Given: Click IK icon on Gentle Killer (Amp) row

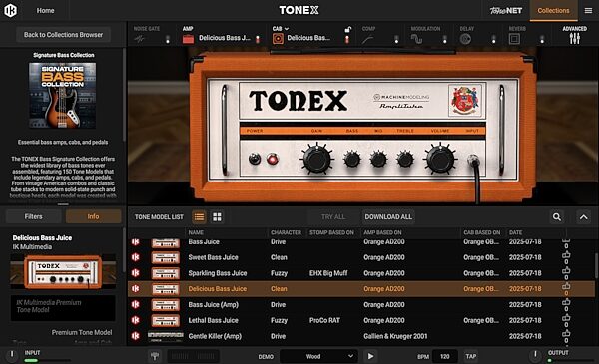Looking at the screenshot, I should coord(135,336).
